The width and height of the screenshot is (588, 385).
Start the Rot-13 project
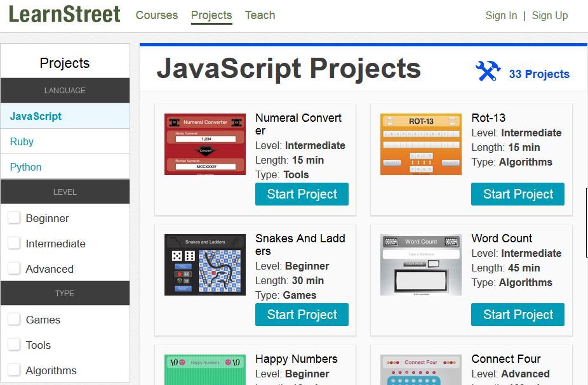[x=518, y=194]
